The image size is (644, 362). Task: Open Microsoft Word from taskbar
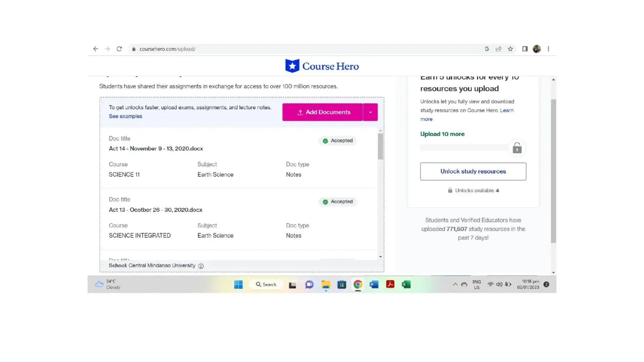click(374, 285)
